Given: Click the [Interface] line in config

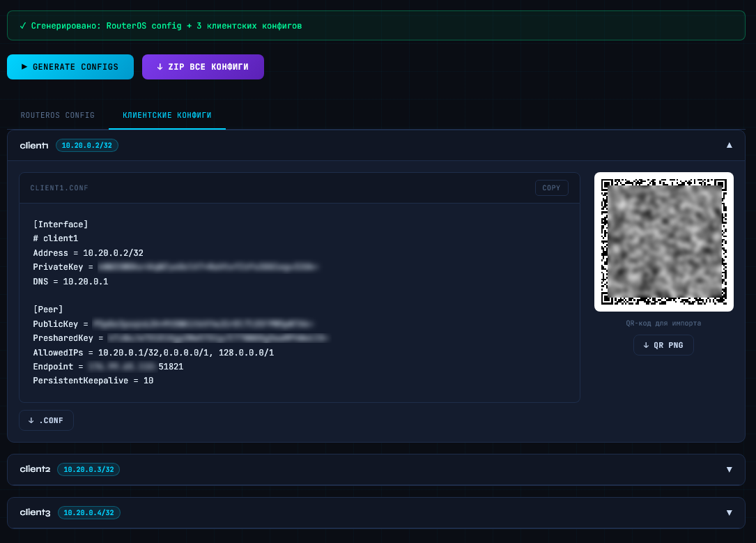Looking at the screenshot, I should point(61,224).
